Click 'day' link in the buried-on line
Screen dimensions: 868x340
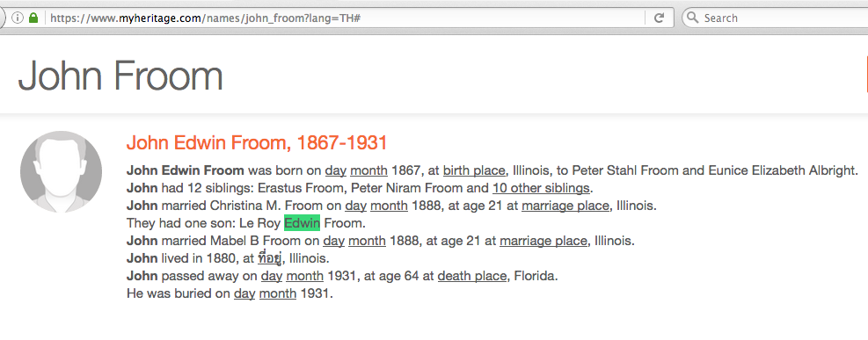pos(244,293)
